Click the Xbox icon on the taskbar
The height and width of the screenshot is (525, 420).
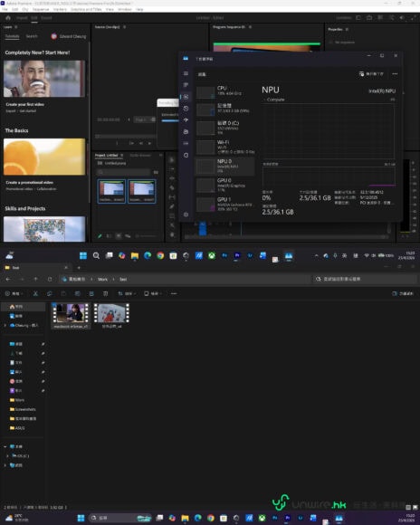point(212,256)
